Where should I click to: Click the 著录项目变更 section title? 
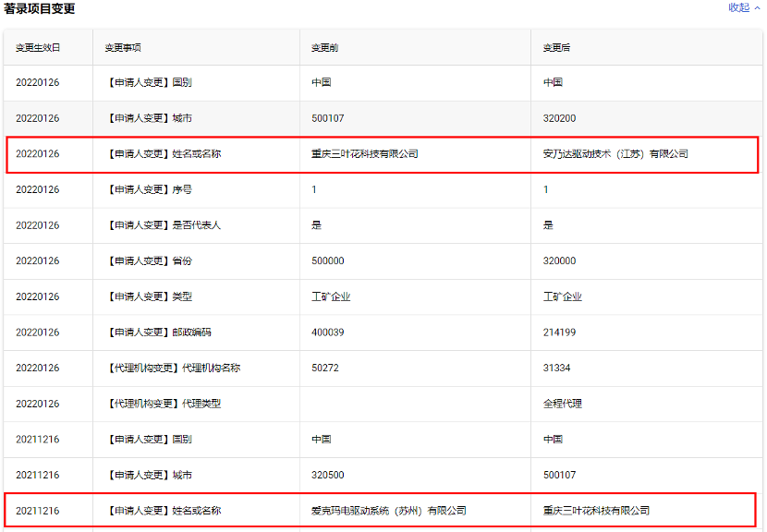[x=40, y=9]
